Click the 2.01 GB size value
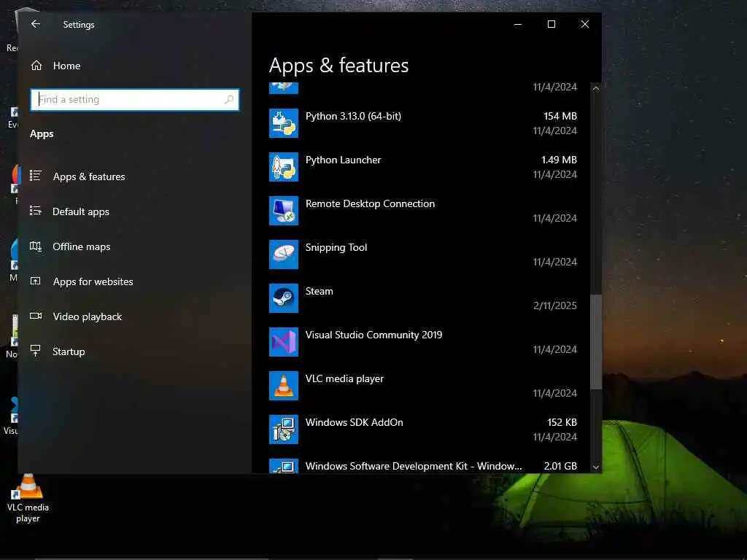 point(560,466)
